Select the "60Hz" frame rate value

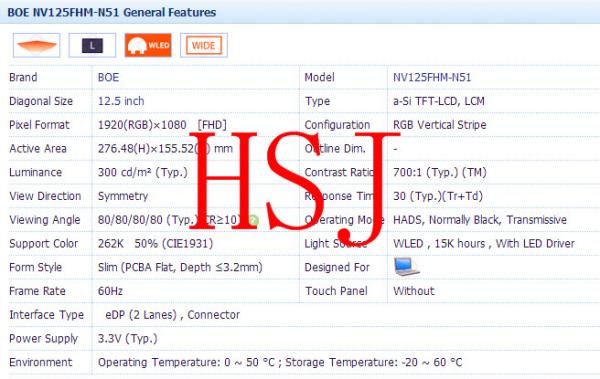coord(110,291)
